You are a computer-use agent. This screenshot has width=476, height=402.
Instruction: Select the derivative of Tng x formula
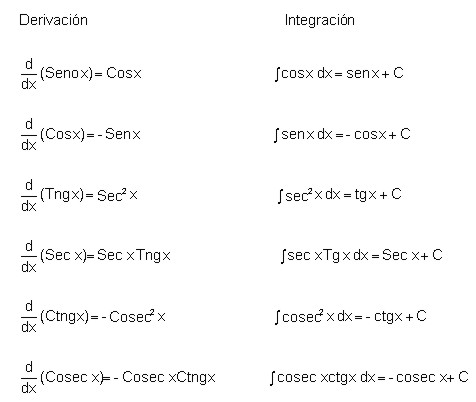pyautogui.click(x=79, y=196)
